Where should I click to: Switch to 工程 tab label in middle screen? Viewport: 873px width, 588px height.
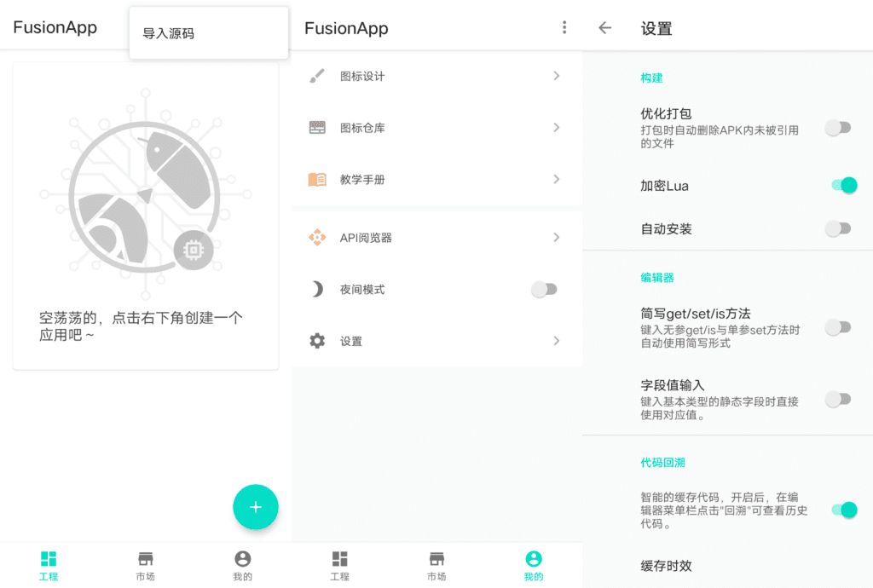(339, 577)
